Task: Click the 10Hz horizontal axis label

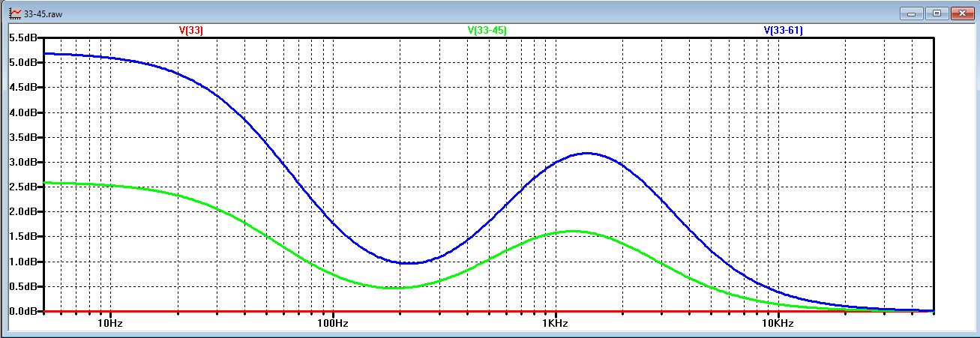Action: [x=110, y=324]
